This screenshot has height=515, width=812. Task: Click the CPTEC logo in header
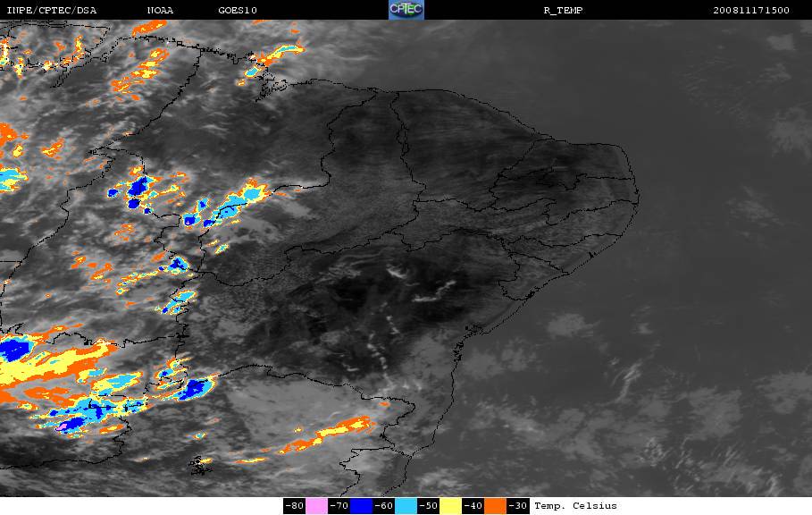[x=406, y=9]
